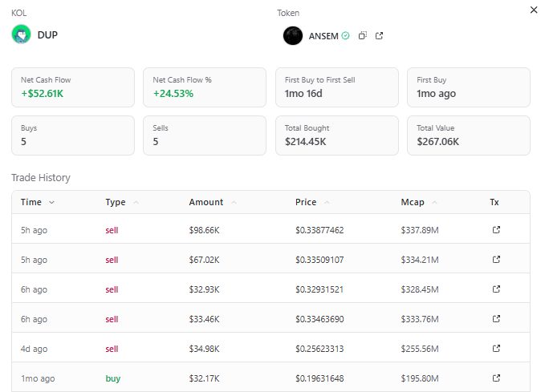545x392 pixels.
Task: Click the Amount column header
Action: (x=206, y=202)
